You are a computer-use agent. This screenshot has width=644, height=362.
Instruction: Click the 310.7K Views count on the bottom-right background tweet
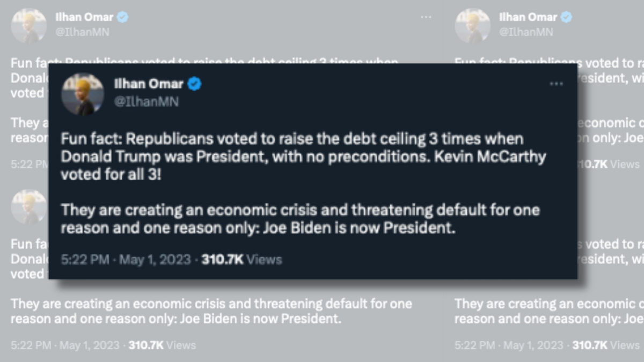click(606, 345)
